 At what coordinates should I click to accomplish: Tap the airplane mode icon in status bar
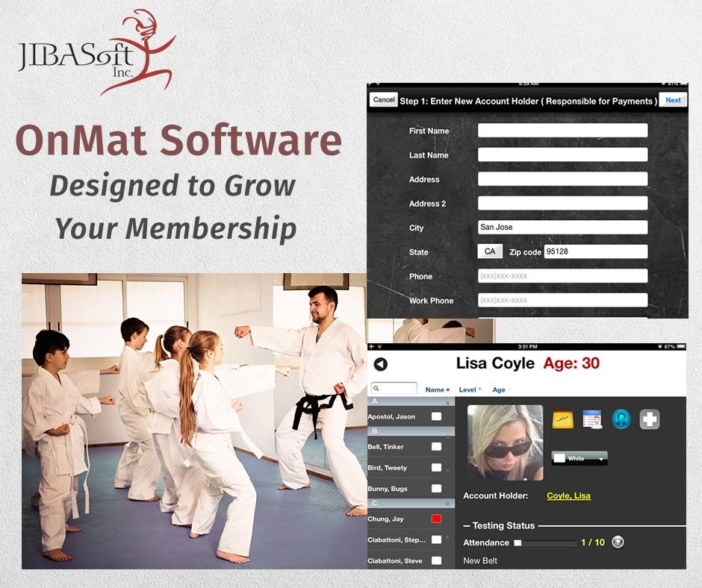[x=372, y=346]
